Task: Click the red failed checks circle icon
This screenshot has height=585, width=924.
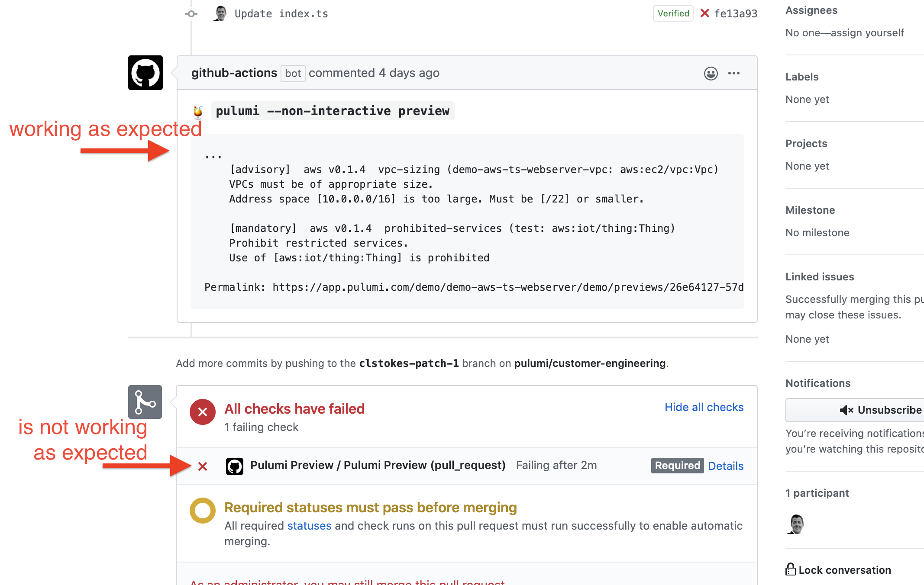Action: 203,412
